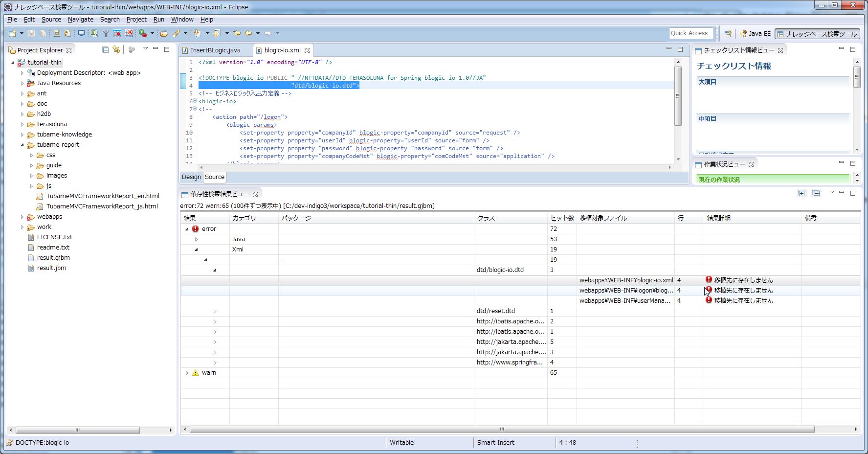868x454 pixels.
Task: Click the table with red X toolbar icon
Action: pos(129,33)
